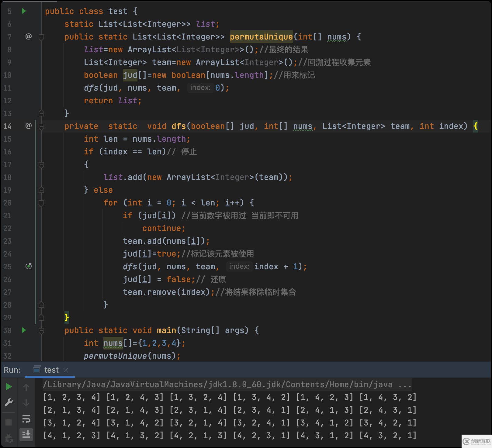This screenshot has height=448, width=492.
Task: Toggle soft-wrap in Run console
Action: [x=26, y=419]
